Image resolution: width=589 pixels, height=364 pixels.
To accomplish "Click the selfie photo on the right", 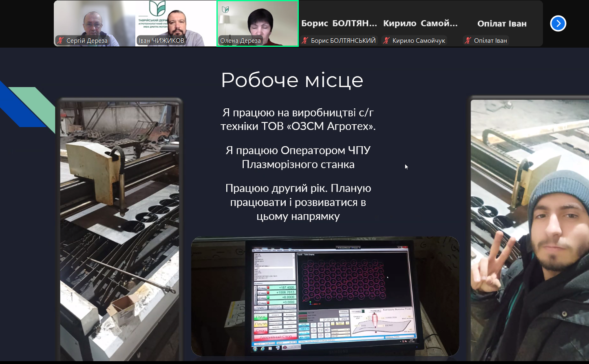I will tap(530, 230).
